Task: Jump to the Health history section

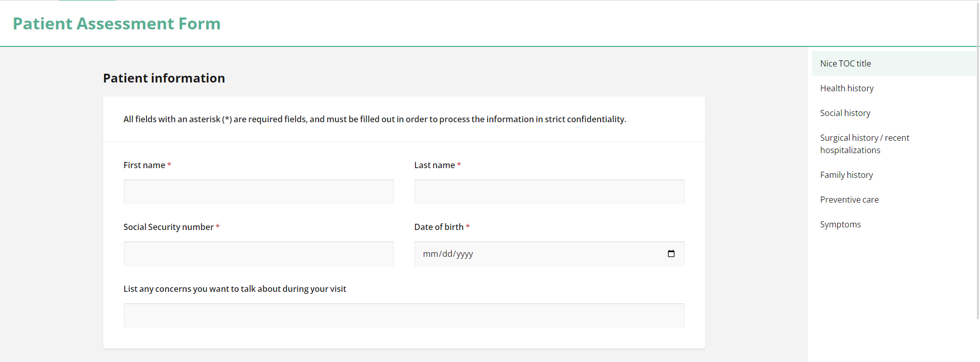Action: coord(846,88)
